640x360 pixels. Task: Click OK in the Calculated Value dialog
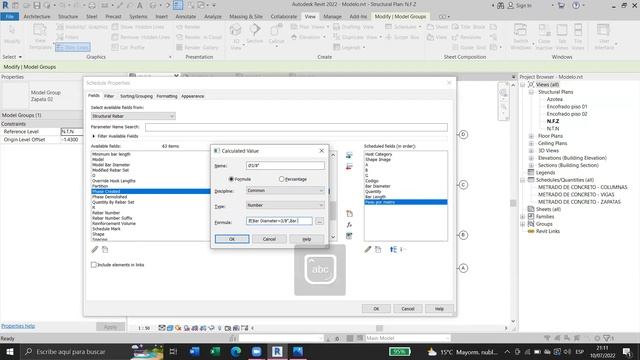pyautogui.click(x=232, y=239)
